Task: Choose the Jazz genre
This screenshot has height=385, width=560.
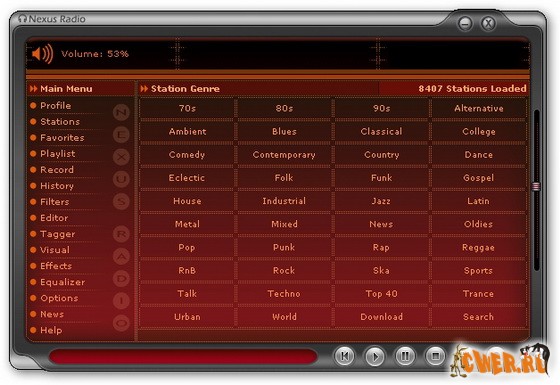Action: 381,201
